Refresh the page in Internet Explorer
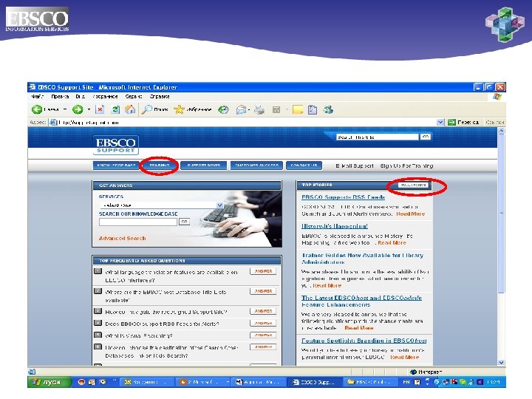532x399 pixels. click(x=115, y=109)
